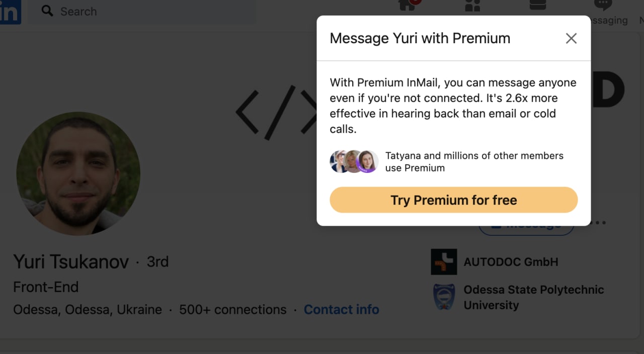644x354 pixels.
Task: Click the first Premium member avatar
Action: coord(339,161)
